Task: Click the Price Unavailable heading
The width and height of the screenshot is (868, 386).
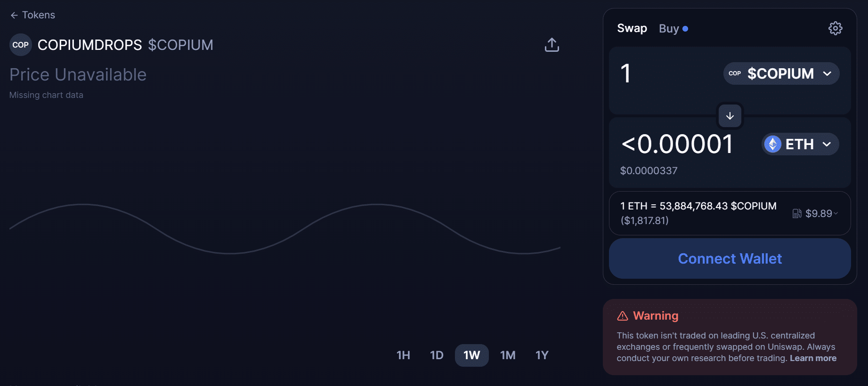Action: click(x=78, y=74)
